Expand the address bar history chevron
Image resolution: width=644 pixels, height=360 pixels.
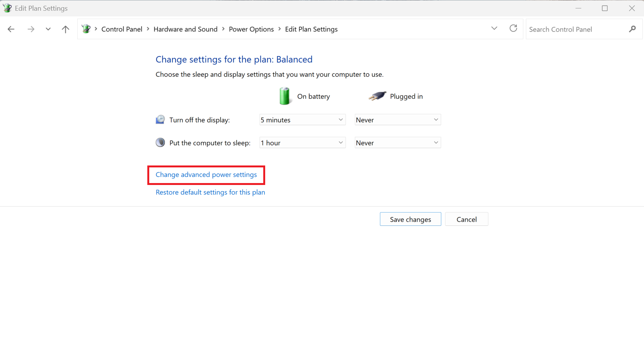[494, 28]
